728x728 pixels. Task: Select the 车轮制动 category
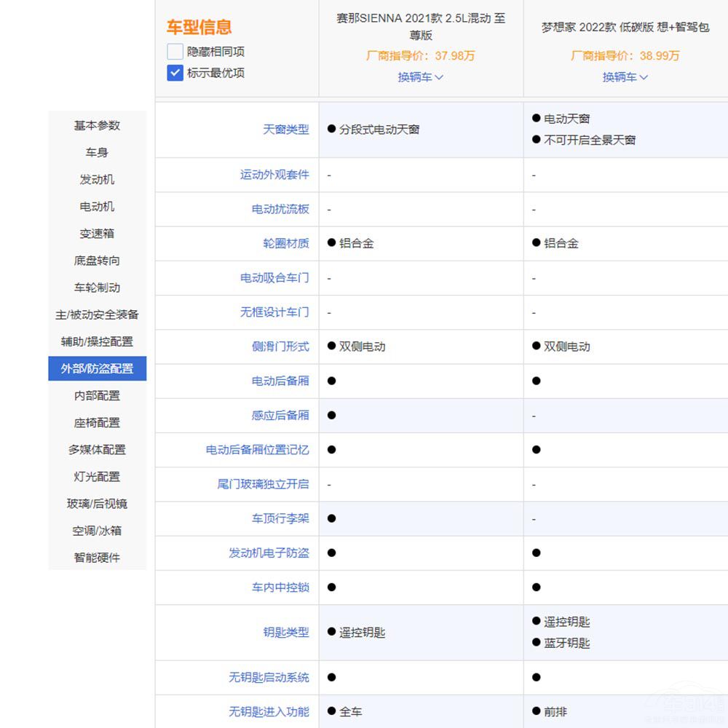[97, 287]
